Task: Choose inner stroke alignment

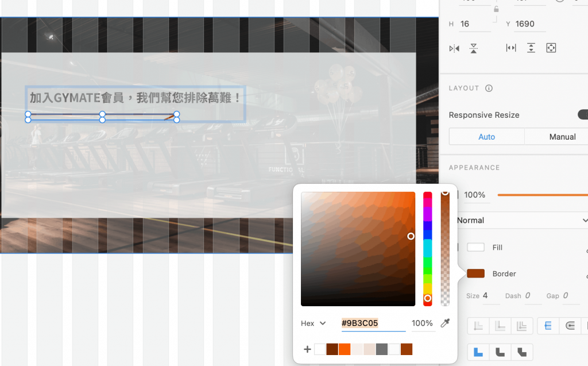Action: (478, 326)
